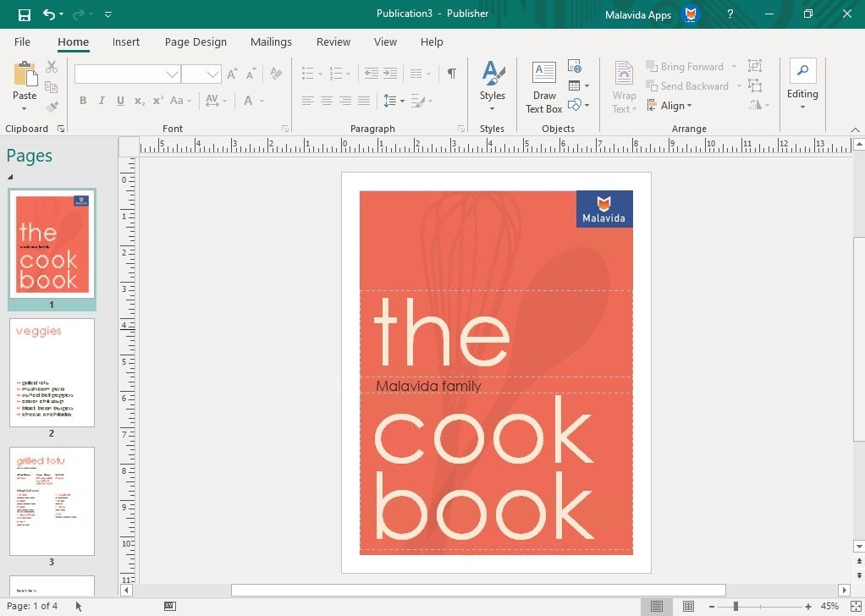
Task: Click the Bring Forward button
Action: click(691, 66)
